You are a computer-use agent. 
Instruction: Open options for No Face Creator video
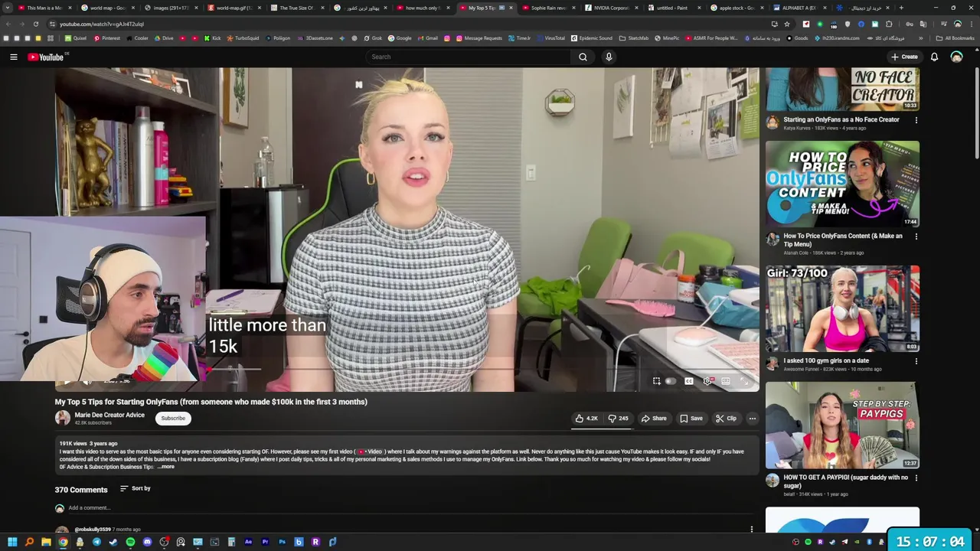coord(916,120)
